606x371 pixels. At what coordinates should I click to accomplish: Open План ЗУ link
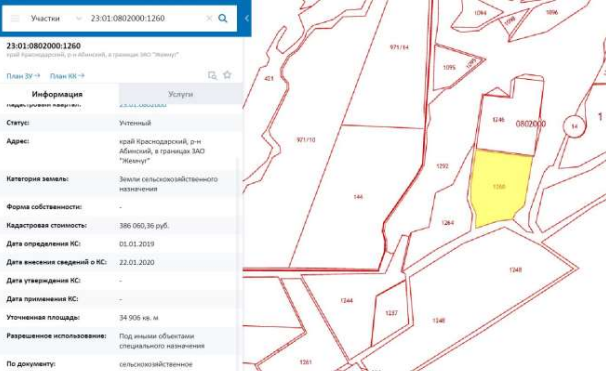coord(23,76)
